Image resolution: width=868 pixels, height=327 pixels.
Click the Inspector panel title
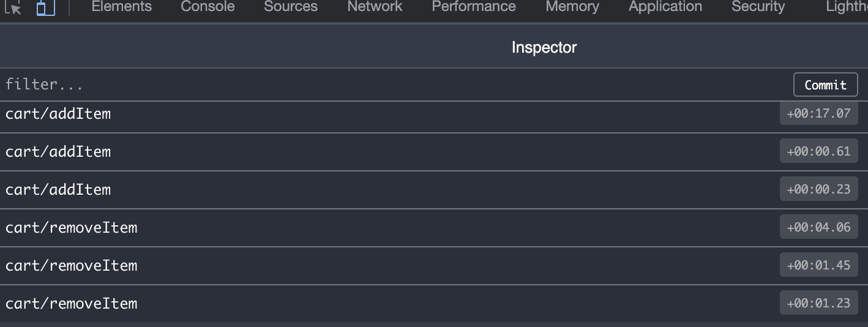tap(544, 47)
